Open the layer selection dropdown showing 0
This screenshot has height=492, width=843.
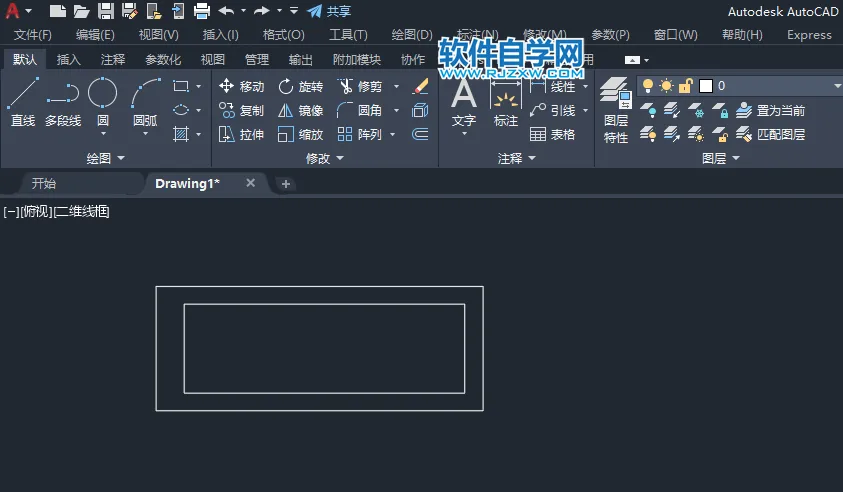tap(740, 86)
